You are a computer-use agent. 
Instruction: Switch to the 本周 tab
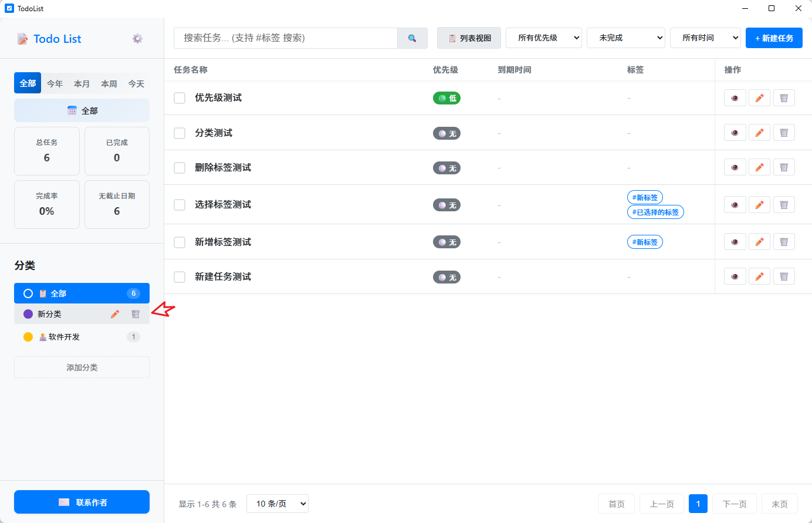click(x=109, y=83)
